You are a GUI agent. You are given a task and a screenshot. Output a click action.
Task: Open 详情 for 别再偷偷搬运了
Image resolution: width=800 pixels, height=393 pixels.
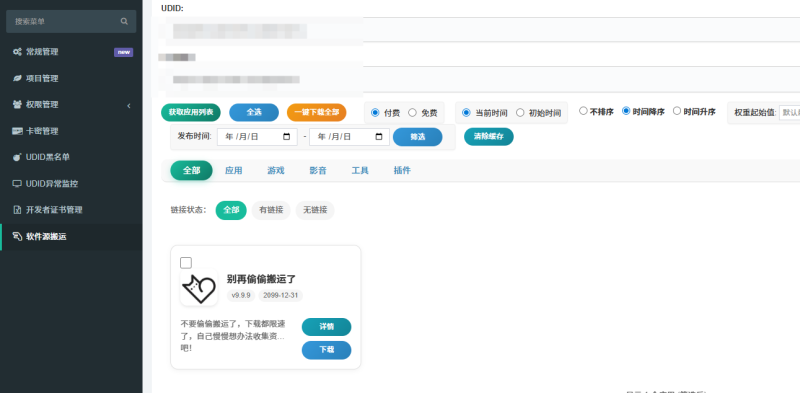tap(327, 327)
